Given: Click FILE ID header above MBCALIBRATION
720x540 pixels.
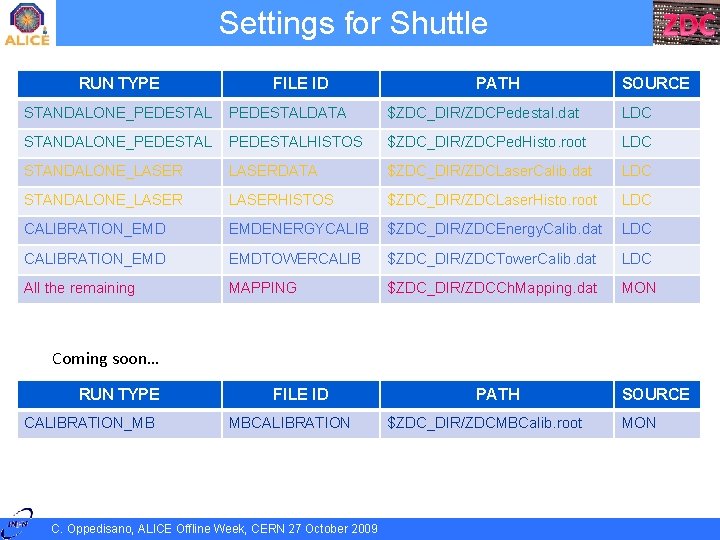Looking at the screenshot, I should click(x=301, y=394).
